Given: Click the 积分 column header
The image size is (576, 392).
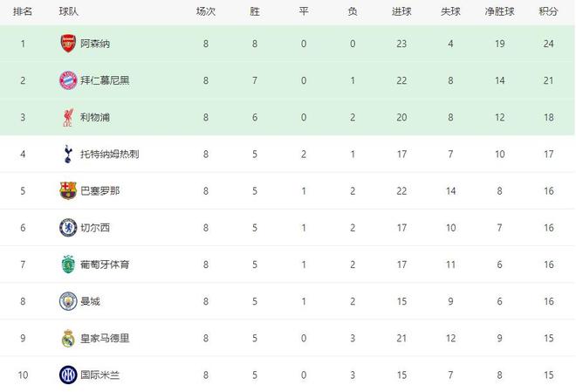Looking at the screenshot, I should 549,11.
